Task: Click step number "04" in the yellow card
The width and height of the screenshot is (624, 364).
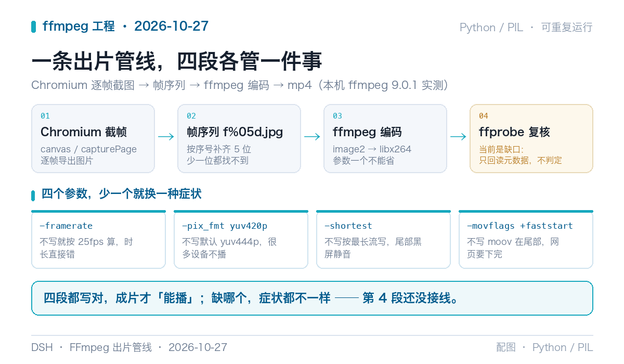Action: click(484, 116)
